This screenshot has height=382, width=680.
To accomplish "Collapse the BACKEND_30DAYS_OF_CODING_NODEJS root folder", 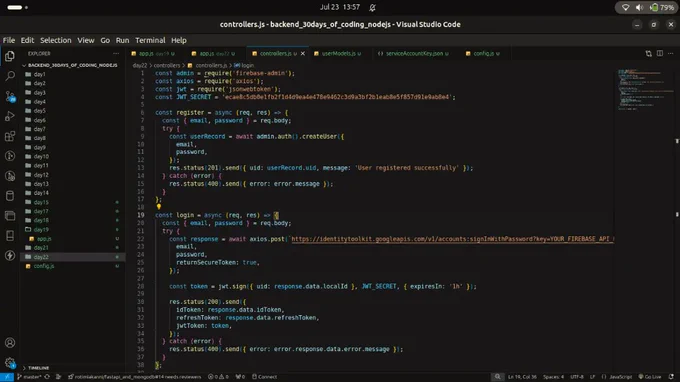I will point(72,65).
